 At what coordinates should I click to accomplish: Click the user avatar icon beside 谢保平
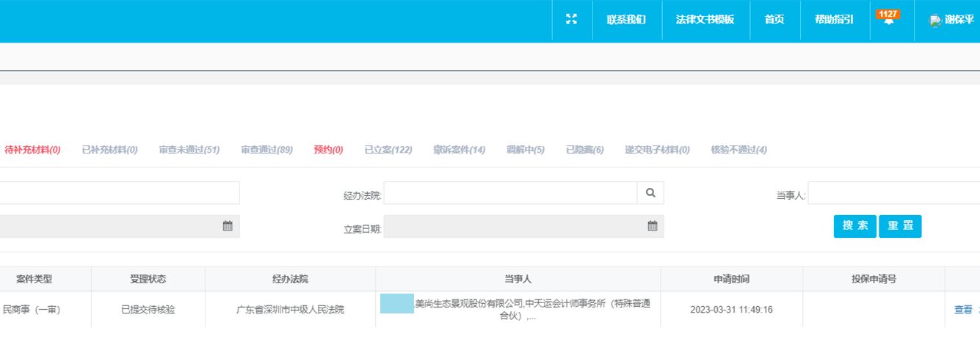tap(935, 21)
